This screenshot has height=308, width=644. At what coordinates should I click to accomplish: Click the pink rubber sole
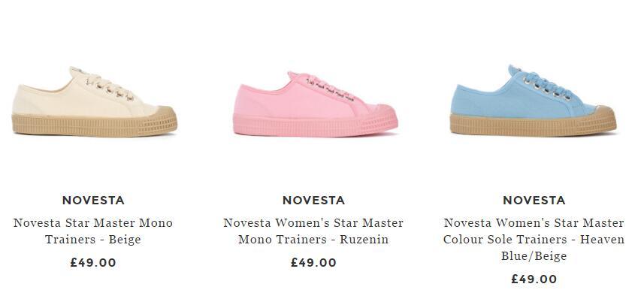(x=316, y=125)
